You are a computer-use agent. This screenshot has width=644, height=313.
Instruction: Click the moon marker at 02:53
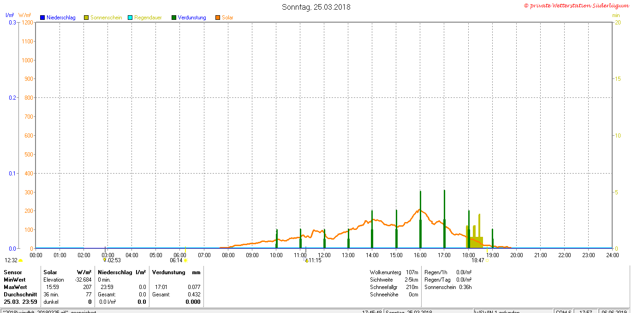click(105, 260)
